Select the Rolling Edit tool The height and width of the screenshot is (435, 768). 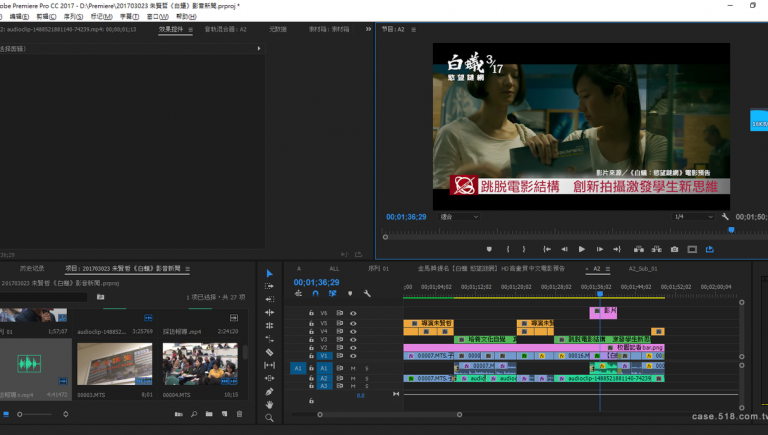point(269,326)
